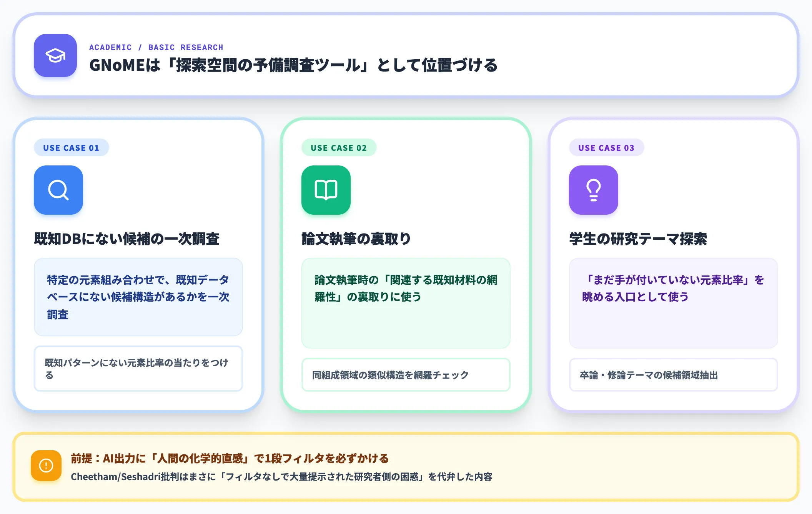The image size is (812, 514).
Task: Click note 既知パターンにない元素比率の当たりをつける
Action: click(138, 369)
